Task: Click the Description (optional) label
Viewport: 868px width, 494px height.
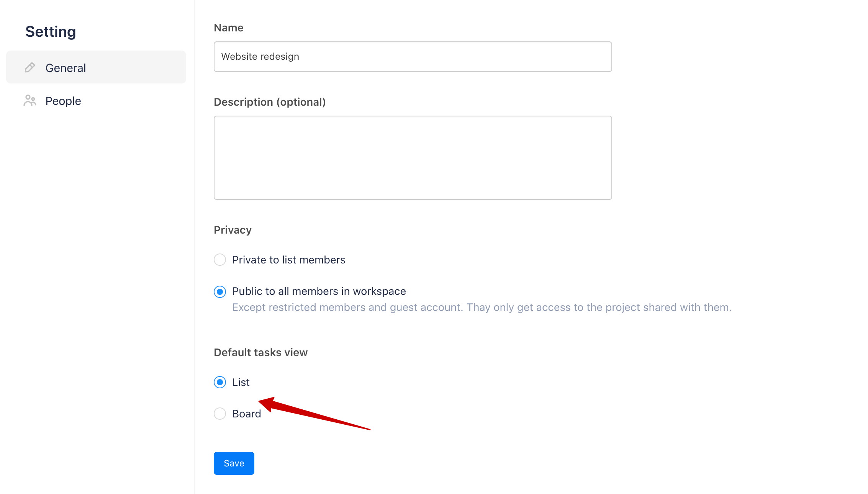Action: click(x=270, y=102)
